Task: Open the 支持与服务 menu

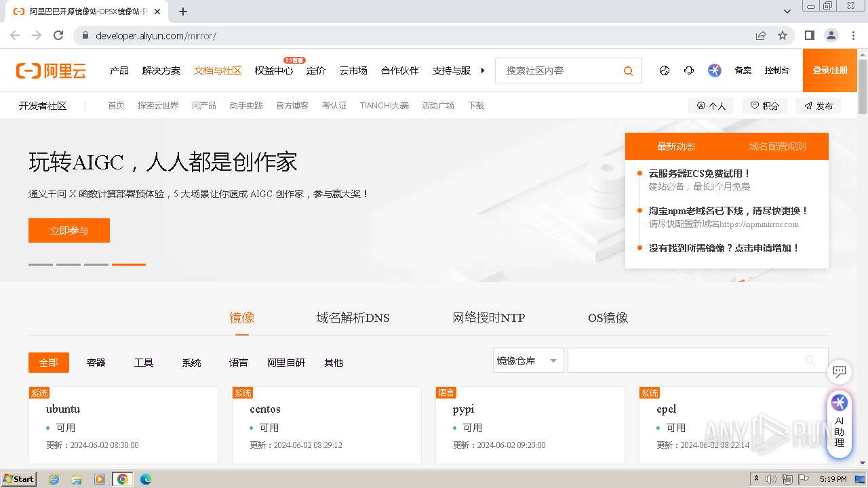Action: pos(452,70)
